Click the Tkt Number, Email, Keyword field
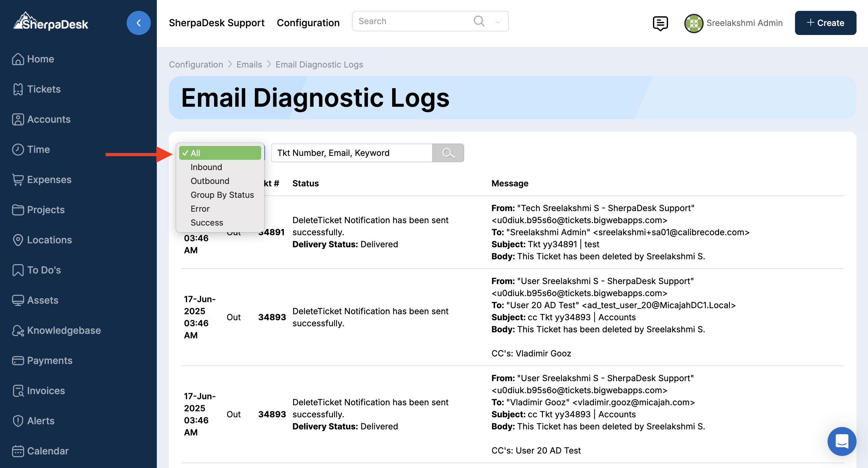The width and height of the screenshot is (868, 468). click(351, 153)
